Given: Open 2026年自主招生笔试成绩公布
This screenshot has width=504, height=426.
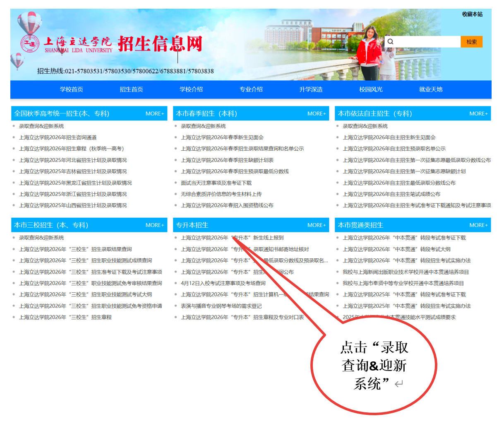Looking at the screenshot, I should point(391,194).
